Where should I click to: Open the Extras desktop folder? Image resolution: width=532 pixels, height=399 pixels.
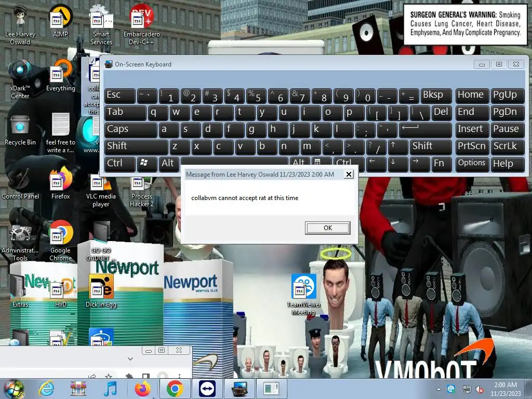pyautogui.click(x=20, y=292)
